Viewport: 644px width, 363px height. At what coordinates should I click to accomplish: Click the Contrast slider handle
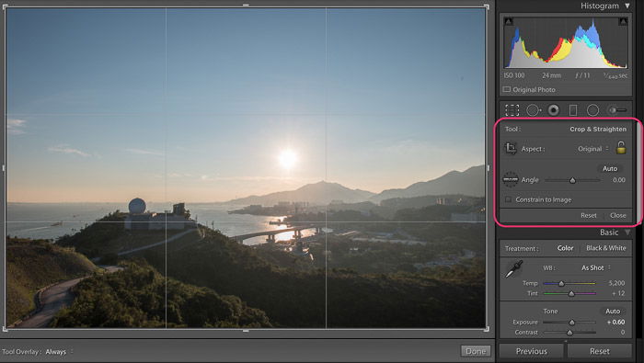(x=569, y=333)
